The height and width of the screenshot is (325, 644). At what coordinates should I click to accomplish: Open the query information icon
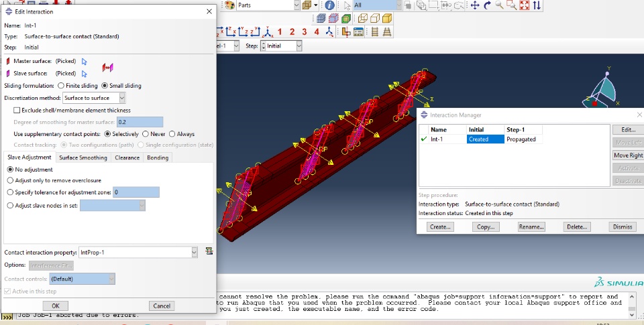(x=329, y=5)
